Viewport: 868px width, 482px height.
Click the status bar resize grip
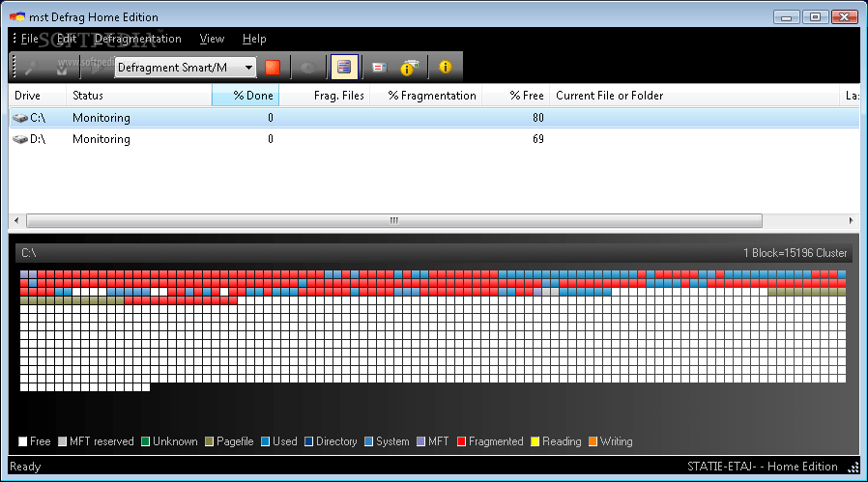click(x=854, y=468)
